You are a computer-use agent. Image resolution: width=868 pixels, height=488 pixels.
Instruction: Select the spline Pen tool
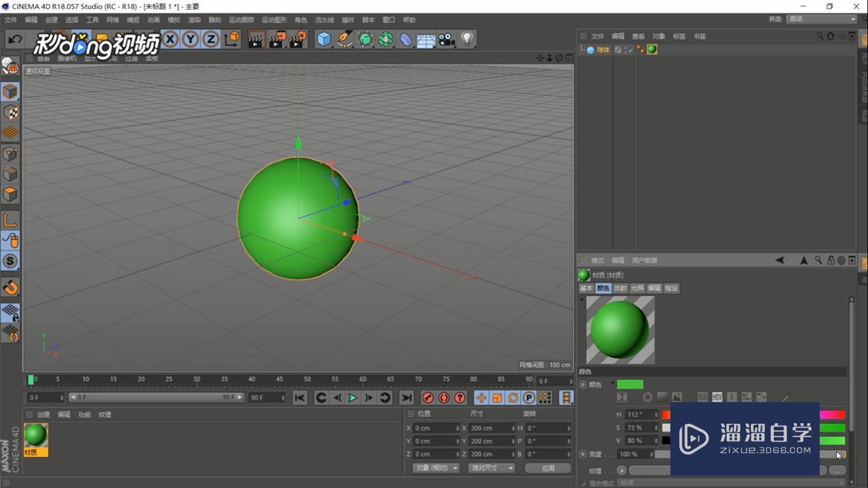click(344, 39)
